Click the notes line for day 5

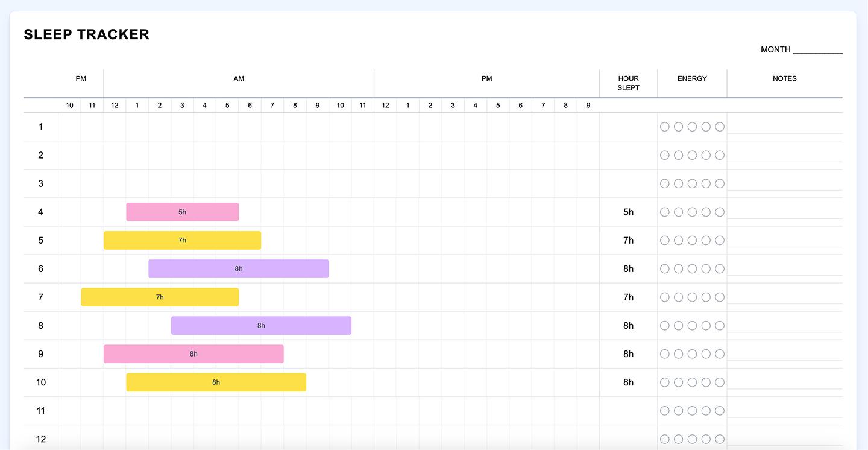click(785, 240)
